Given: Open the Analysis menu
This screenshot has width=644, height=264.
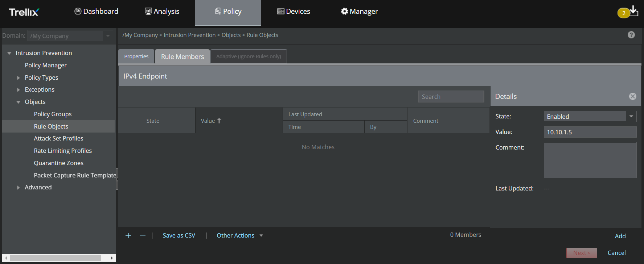Looking at the screenshot, I should point(162,11).
